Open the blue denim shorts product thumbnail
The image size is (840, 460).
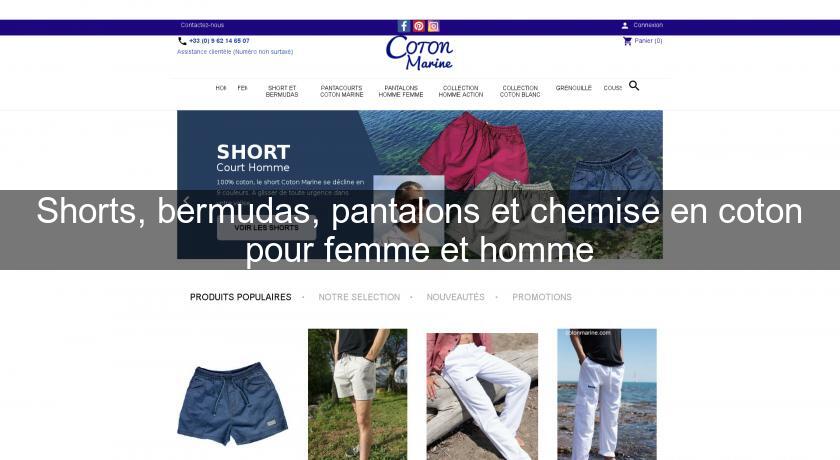click(x=232, y=404)
